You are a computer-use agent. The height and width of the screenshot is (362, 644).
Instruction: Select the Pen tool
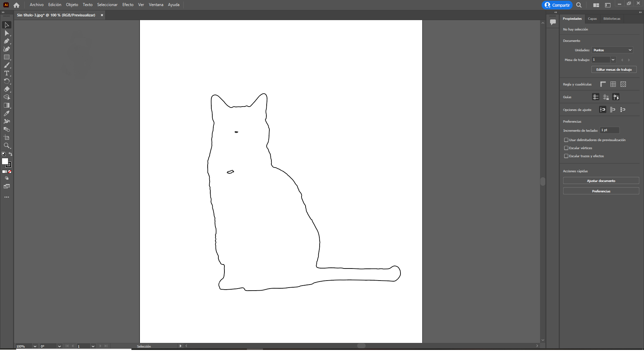6,41
